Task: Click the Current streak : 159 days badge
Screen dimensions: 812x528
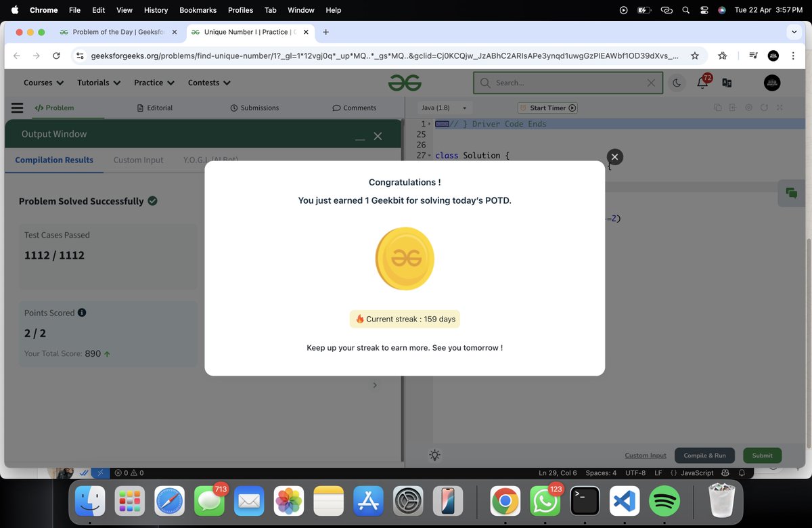Action: tap(405, 319)
